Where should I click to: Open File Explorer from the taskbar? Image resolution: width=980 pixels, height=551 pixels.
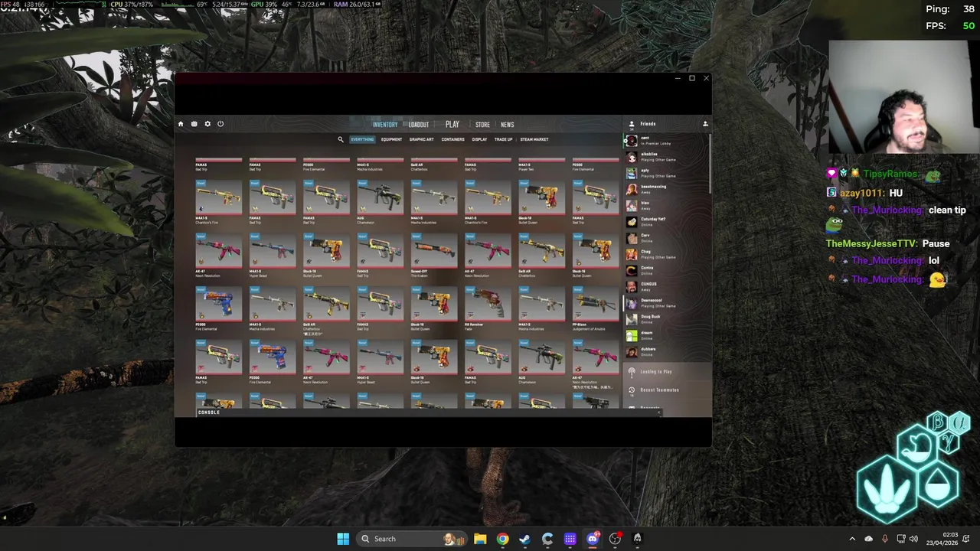[x=480, y=539]
